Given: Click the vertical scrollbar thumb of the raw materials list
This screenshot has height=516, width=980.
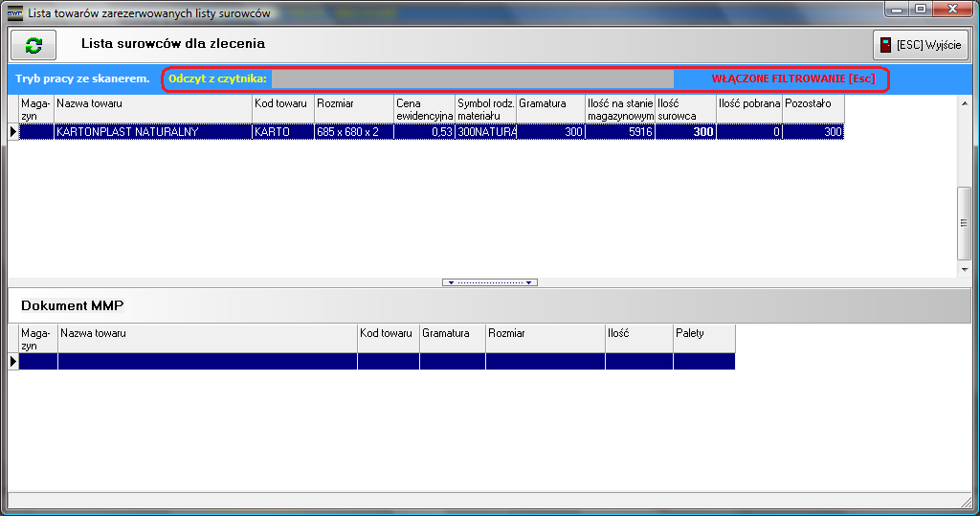Looking at the screenshot, I should [964, 222].
